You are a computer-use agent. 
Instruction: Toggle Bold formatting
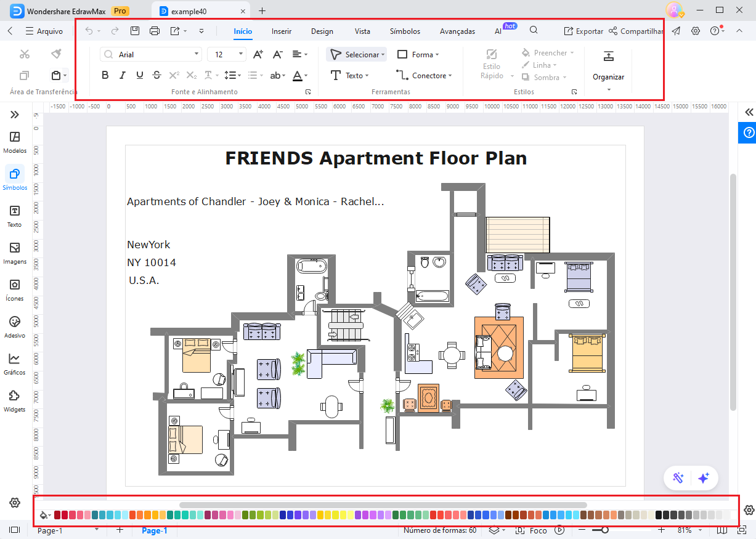pyautogui.click(x=105, y=75)
